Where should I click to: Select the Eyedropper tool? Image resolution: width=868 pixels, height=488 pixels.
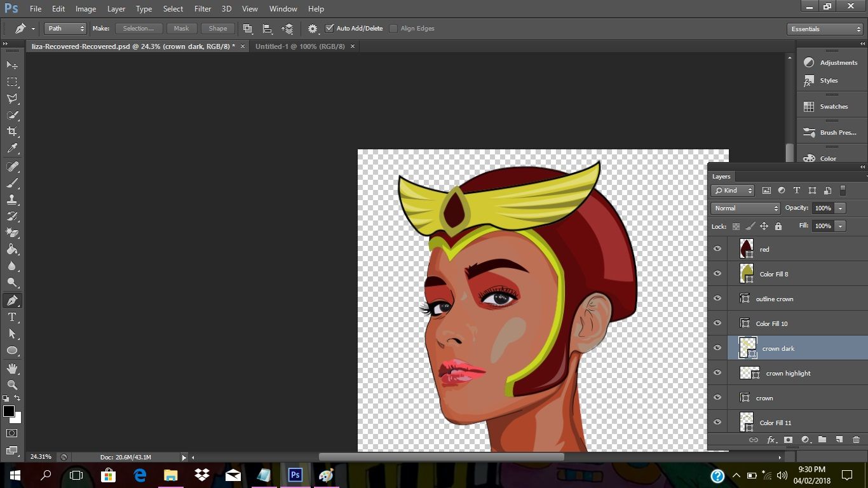(12, 148)
